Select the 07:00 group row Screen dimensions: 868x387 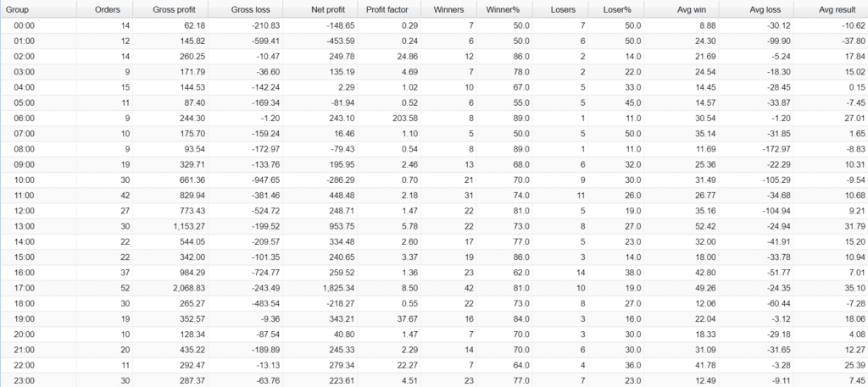434,134
